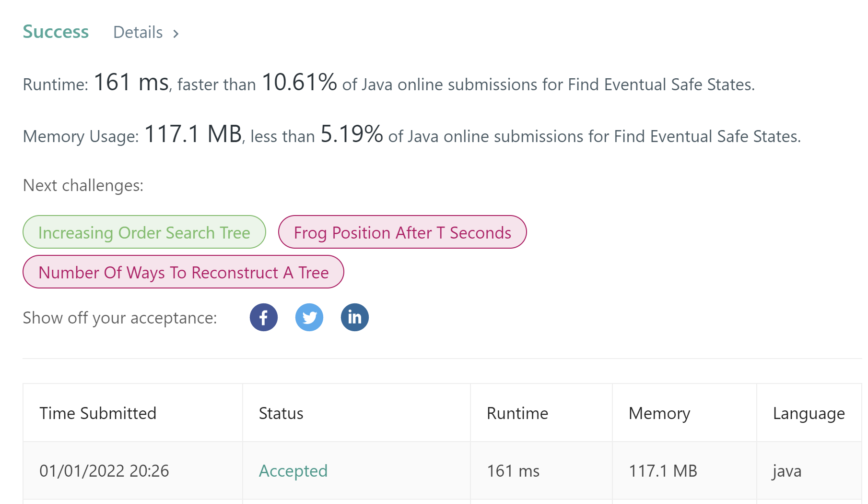
Task: Click the 117.1 MB cell in the table row
Action: (663, 471)
